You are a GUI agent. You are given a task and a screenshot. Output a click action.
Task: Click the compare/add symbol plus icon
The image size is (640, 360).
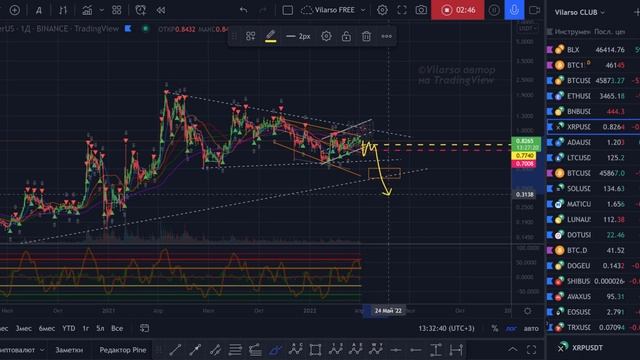click(14, 10)
